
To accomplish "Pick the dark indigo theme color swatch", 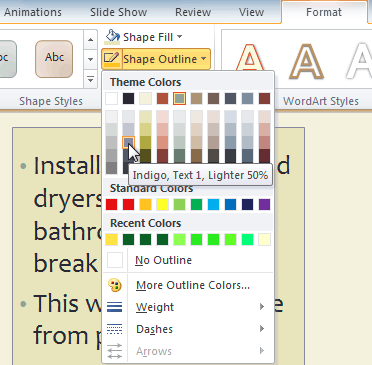I will (x=129, y=99).
